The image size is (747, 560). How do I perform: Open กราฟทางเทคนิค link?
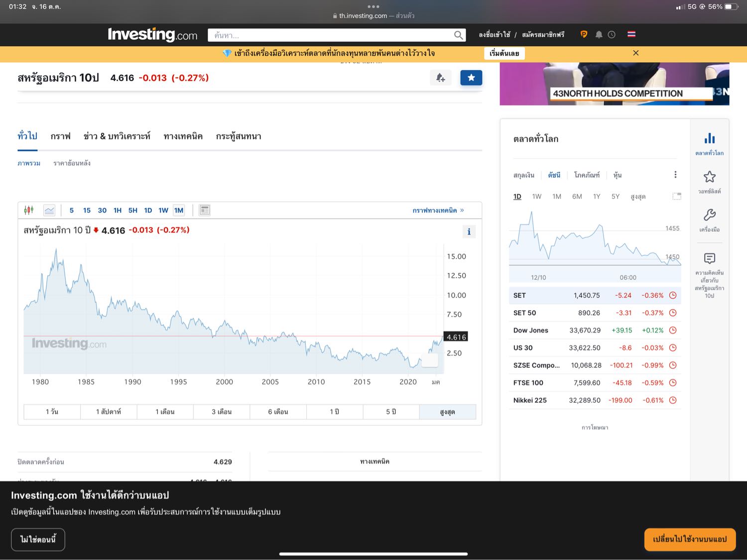point(438,211)
